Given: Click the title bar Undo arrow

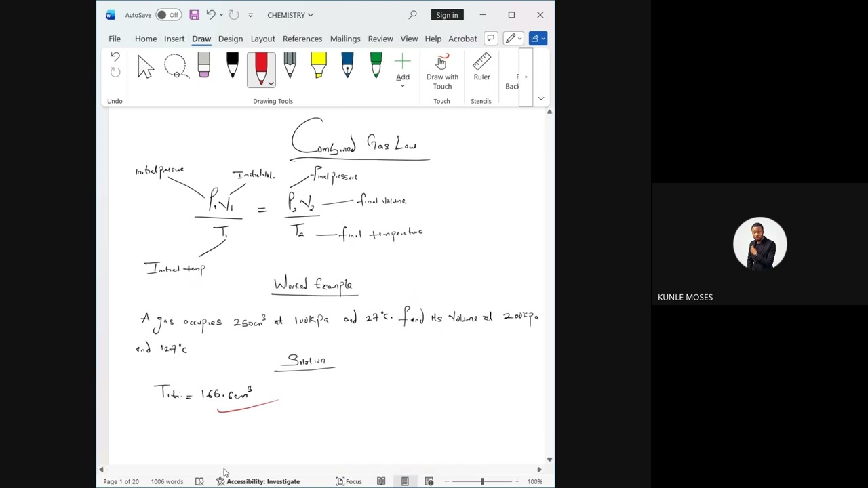Looking at the screenshot, I should coord(210,15).
